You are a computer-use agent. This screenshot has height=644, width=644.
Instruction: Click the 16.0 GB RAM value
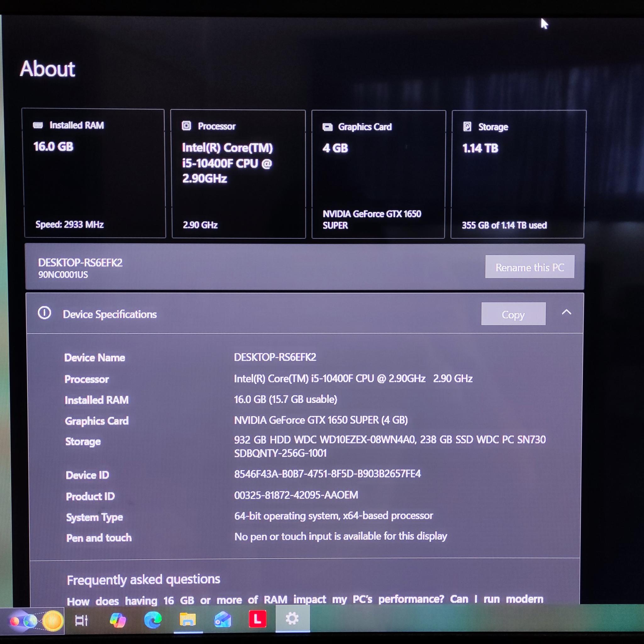53,147
